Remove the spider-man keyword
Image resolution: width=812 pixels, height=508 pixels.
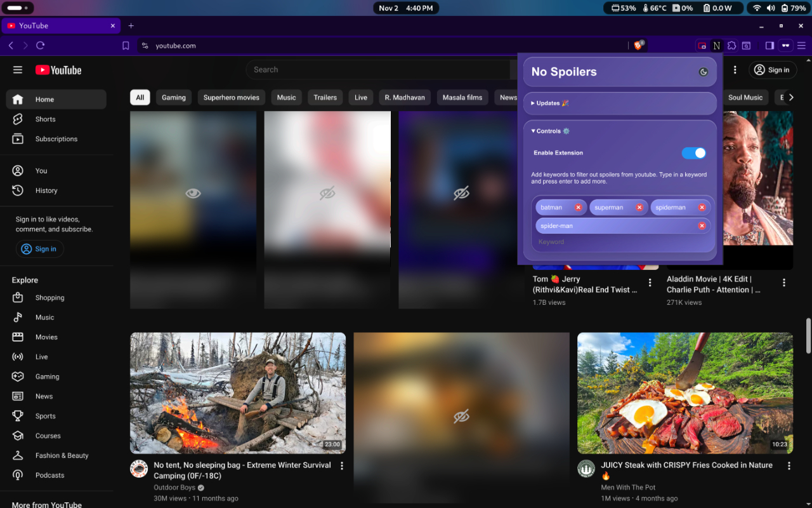(x=702, y=226)
